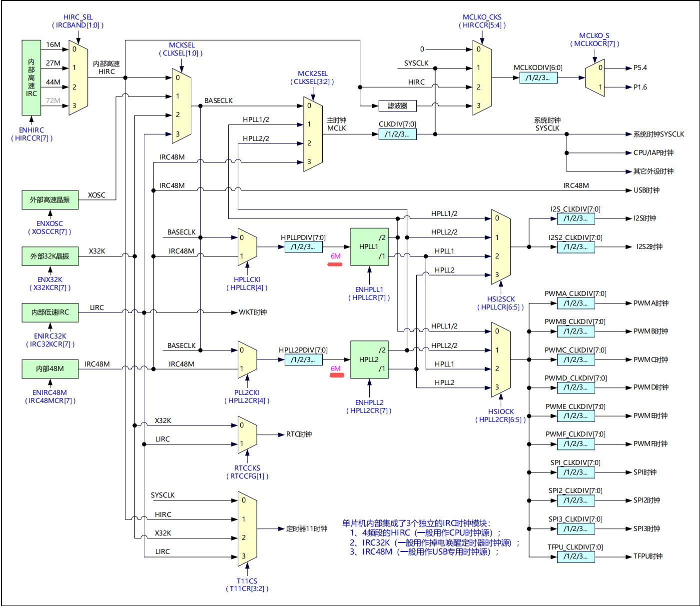Click the grayed 72M input label
The height and width of the screenshot is (606, 700).
tap(53, 100)
